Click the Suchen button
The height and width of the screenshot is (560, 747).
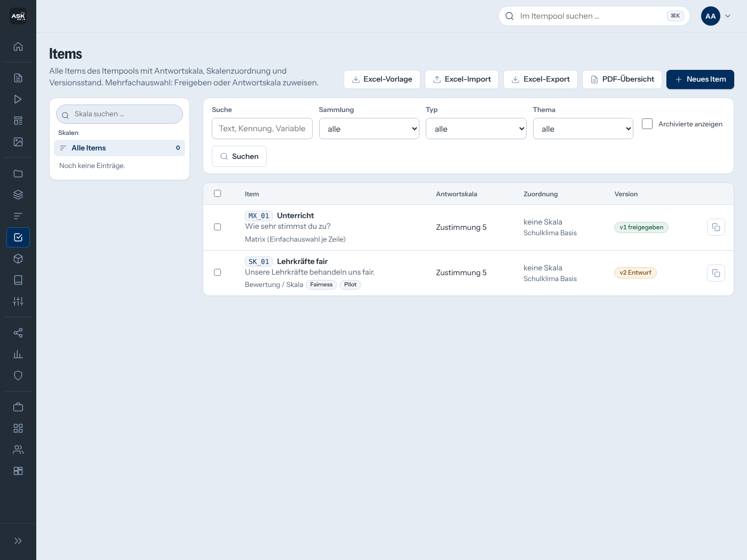coord(239,156)
